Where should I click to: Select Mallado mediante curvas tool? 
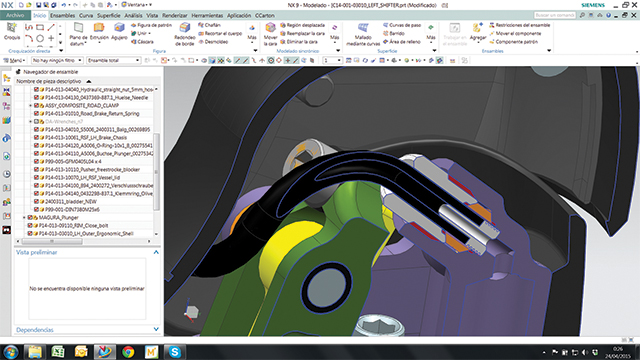tap(363, 33)
